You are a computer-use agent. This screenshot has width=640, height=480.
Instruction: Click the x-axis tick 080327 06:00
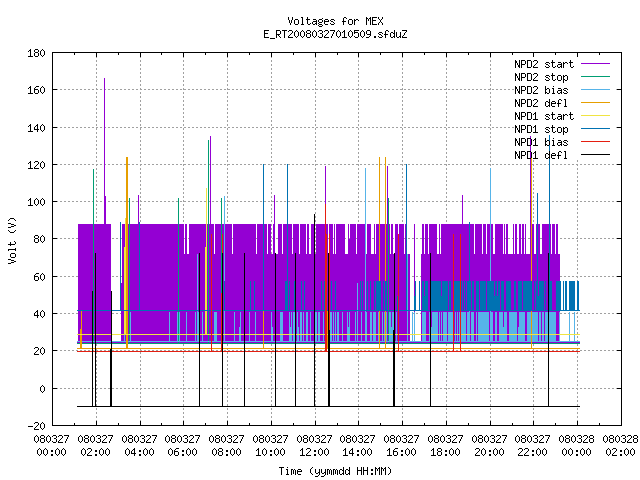tap(182, 445)
